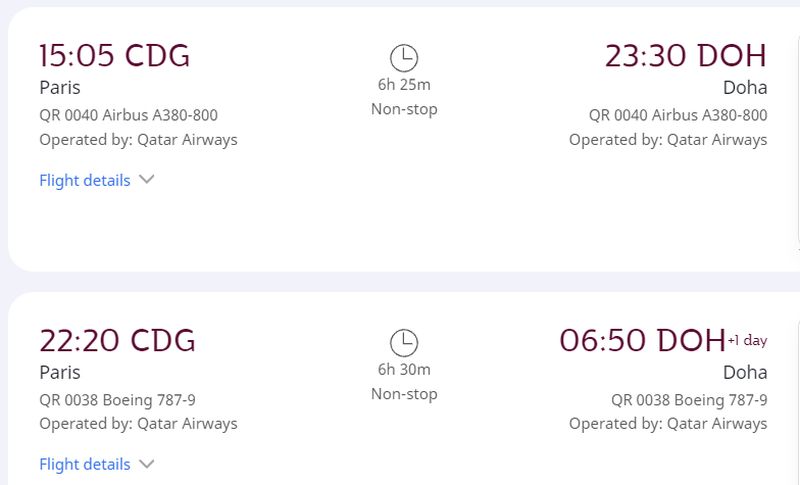Click QR 0040 Airbus A380-800 arrival label
800x485 pixels.
tap(678, 115)
